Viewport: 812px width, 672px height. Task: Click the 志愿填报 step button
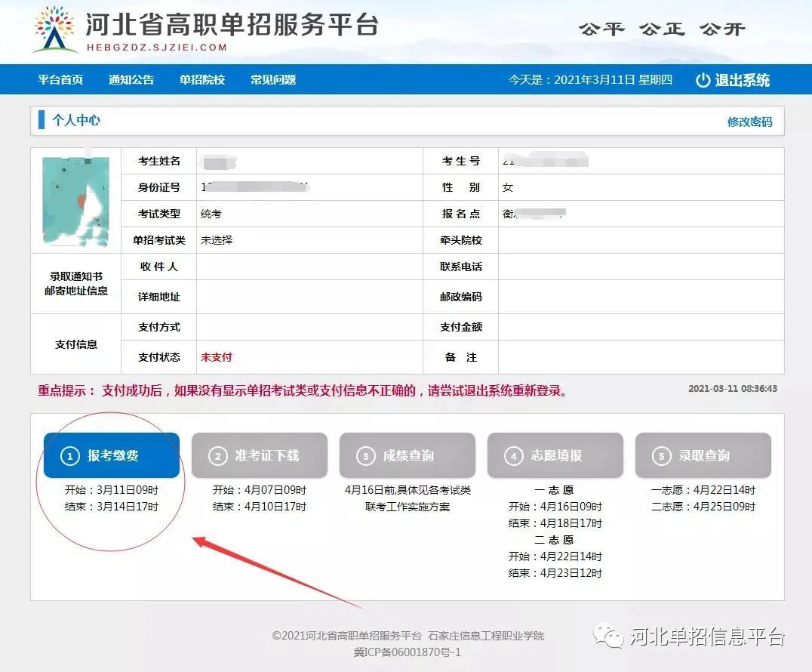click(x=555, y=455)
